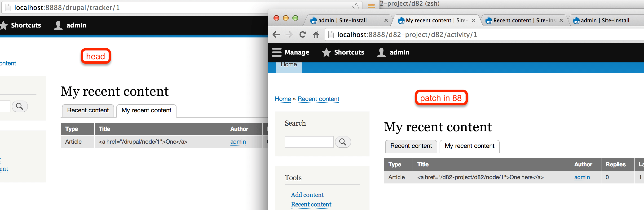The image size is (644, 210).
Task: Open admin user menu in front window
Action: pyautogui.click(x=393, y=52)
